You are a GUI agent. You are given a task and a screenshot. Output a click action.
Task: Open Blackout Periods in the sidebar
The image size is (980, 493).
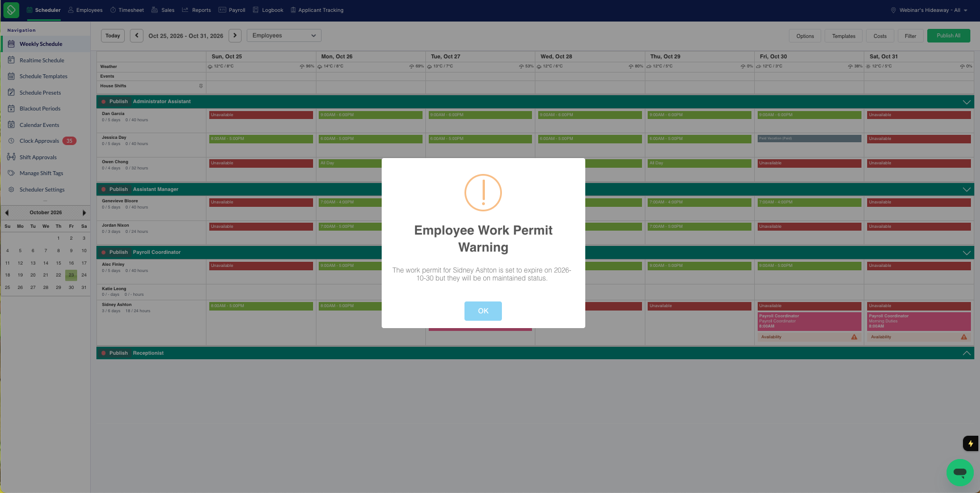click(x=40, y=109)
